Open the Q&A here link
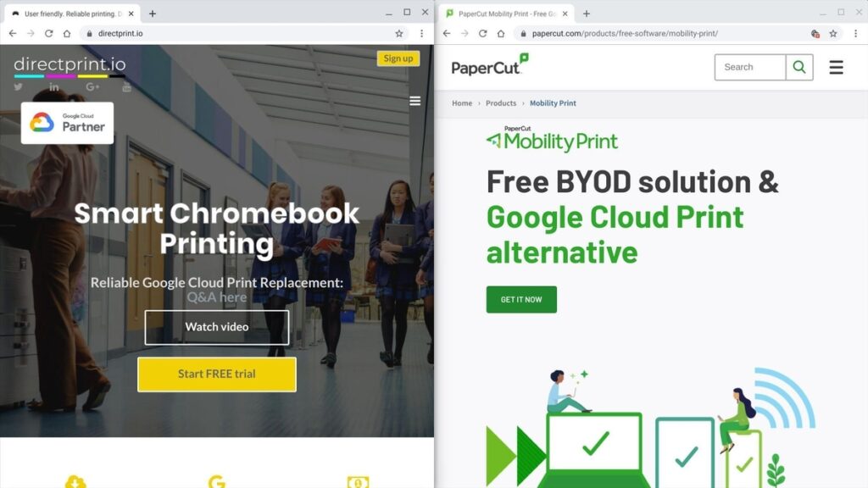The height and width of the screenshot is (488, 868). click(x=217, y=297)
